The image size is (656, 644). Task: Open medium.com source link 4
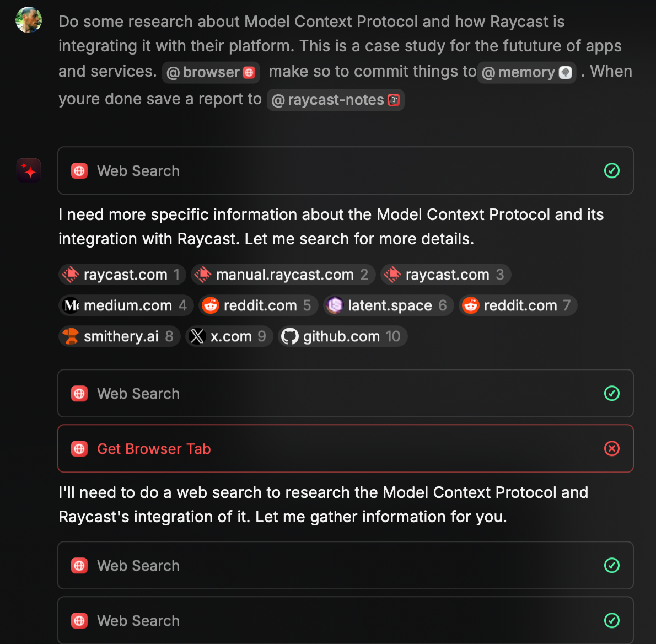pyautogui.click(x=126, y=305)
